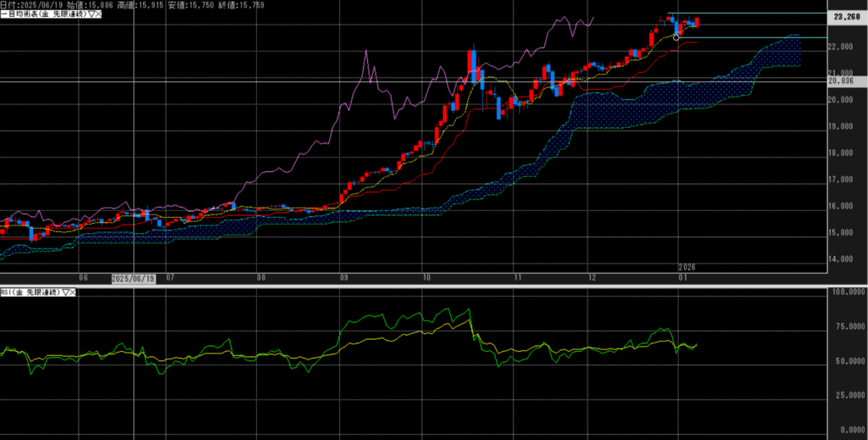
Task: Click the RSI panel title label
Action: (29, 292)
